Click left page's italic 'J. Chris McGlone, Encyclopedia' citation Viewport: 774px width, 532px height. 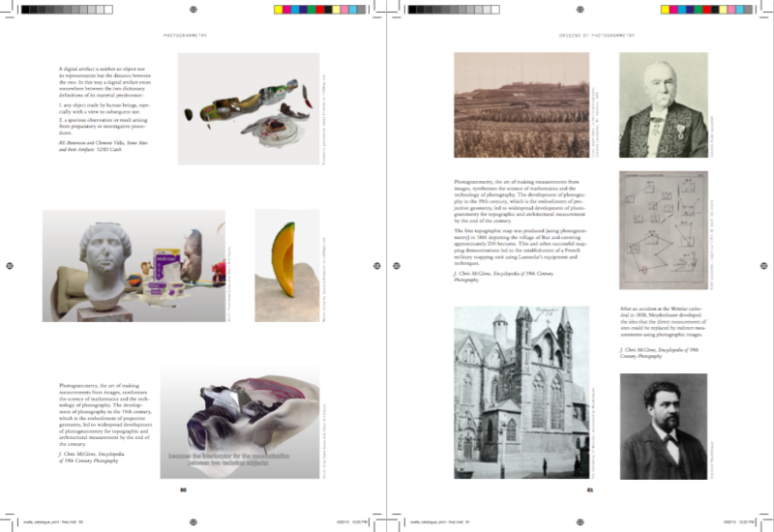click(91, 457)
